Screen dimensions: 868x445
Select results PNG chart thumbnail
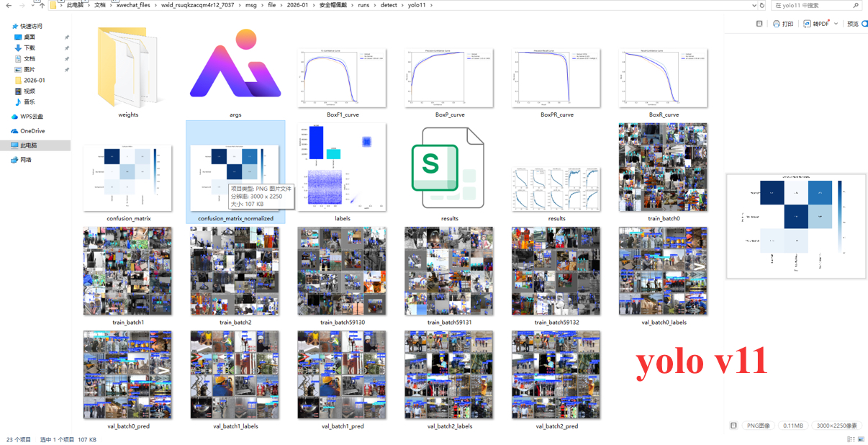[x=556, y=189]
